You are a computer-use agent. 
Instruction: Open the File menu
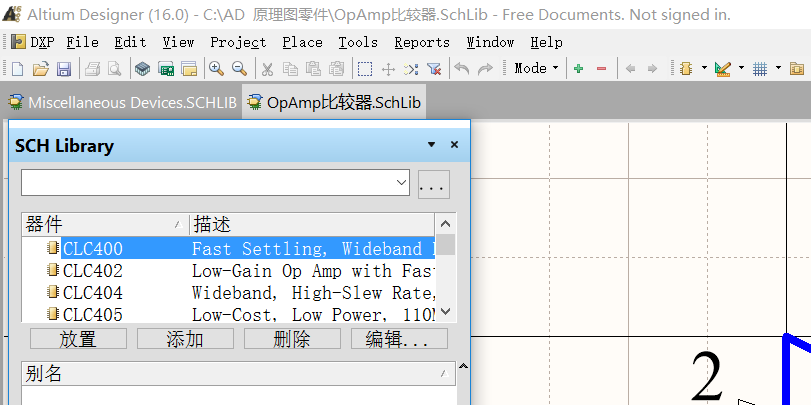point(82,42)
